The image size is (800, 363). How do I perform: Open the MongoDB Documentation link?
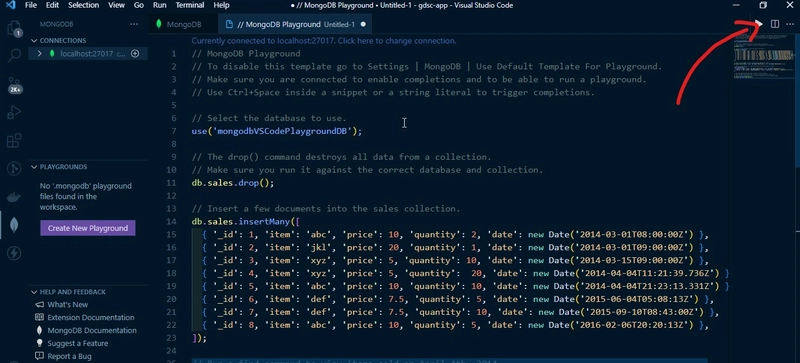(92, 330)
